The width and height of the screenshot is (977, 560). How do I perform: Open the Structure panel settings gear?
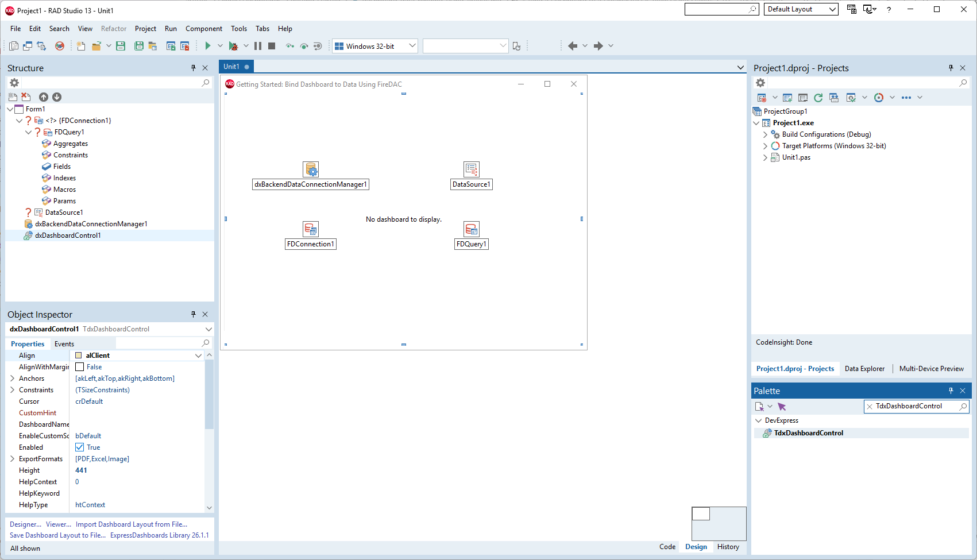click(x=14, y=83)
